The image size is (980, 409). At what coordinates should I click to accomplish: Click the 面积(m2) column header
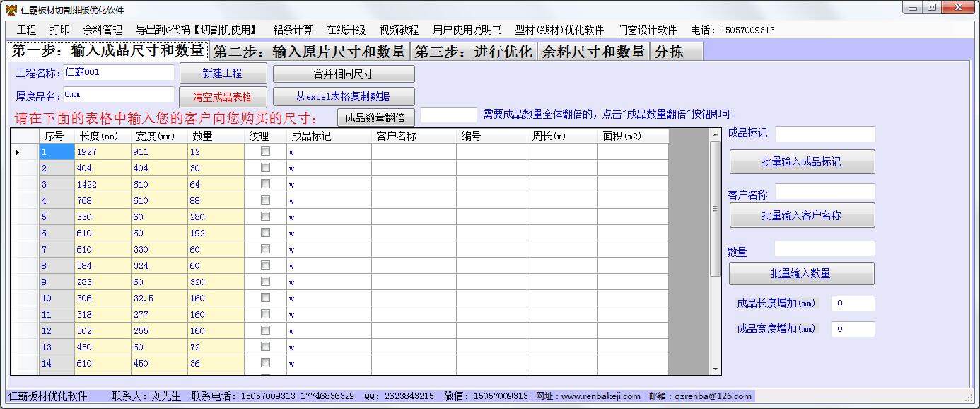tap(633, 136)
